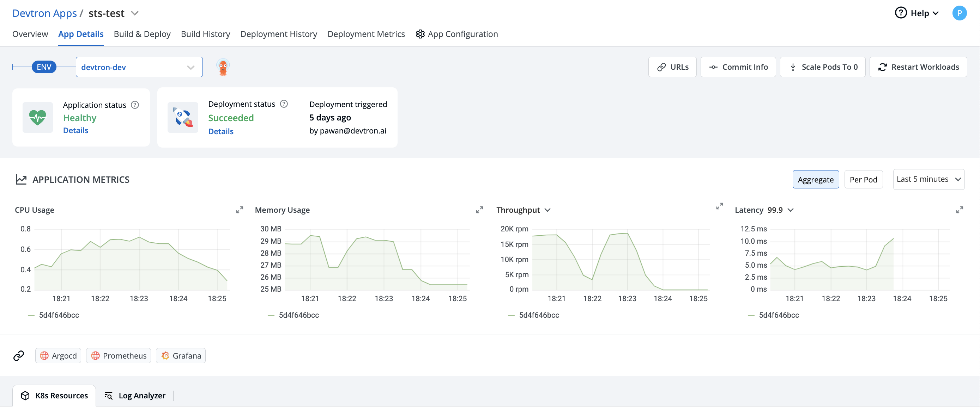Screen dimensions: 980x410
Task: Open Details link under Deployment status
Action: (x=220, y=131)
